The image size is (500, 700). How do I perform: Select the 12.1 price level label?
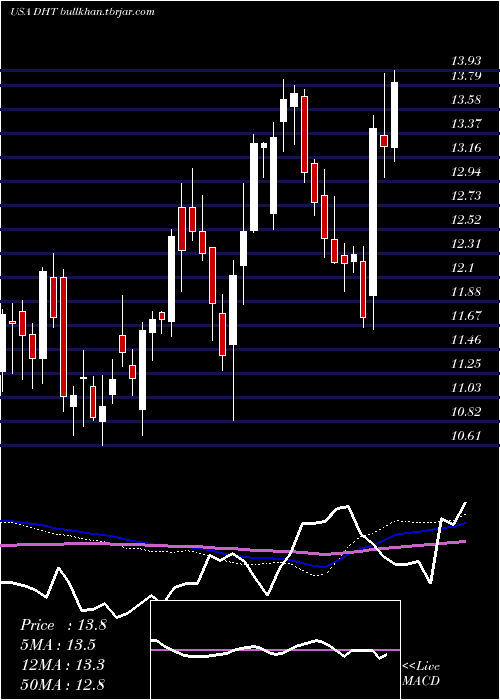462,268
